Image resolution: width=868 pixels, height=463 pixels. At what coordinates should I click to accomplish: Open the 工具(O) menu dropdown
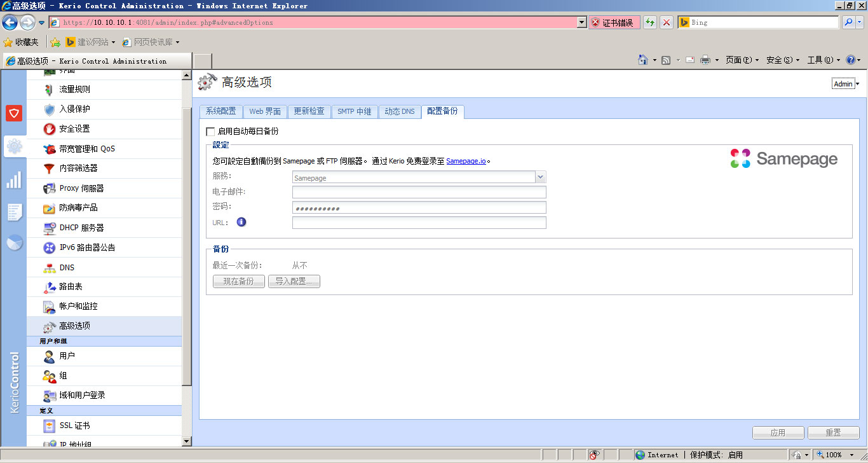coord(824,60)
